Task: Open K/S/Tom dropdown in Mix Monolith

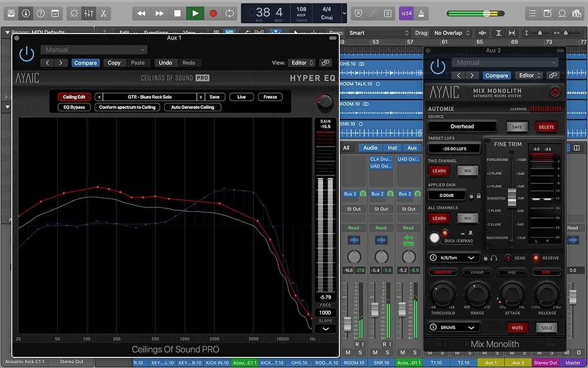Action: pyautogui.click(x=453, y=258)
